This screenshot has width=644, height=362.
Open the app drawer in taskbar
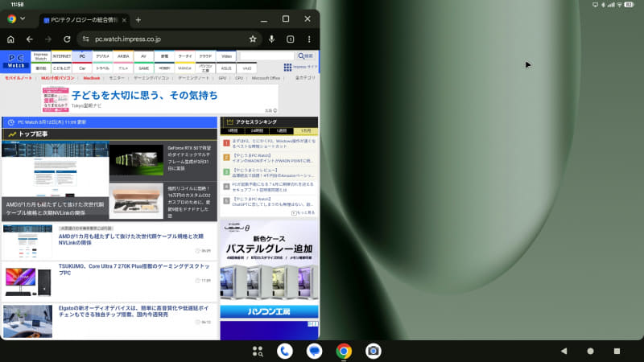[x=258, y=352]
